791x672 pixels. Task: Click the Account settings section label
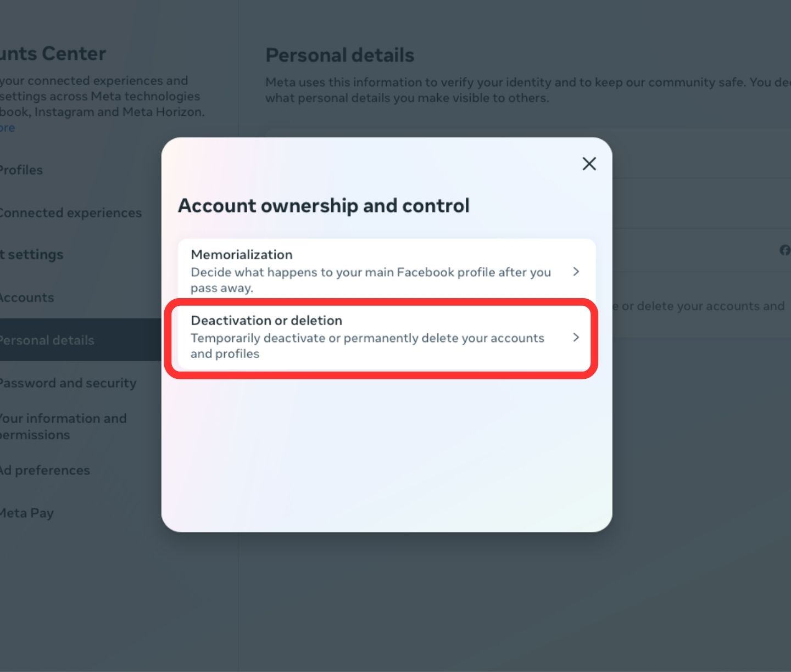tap(32, 255)
